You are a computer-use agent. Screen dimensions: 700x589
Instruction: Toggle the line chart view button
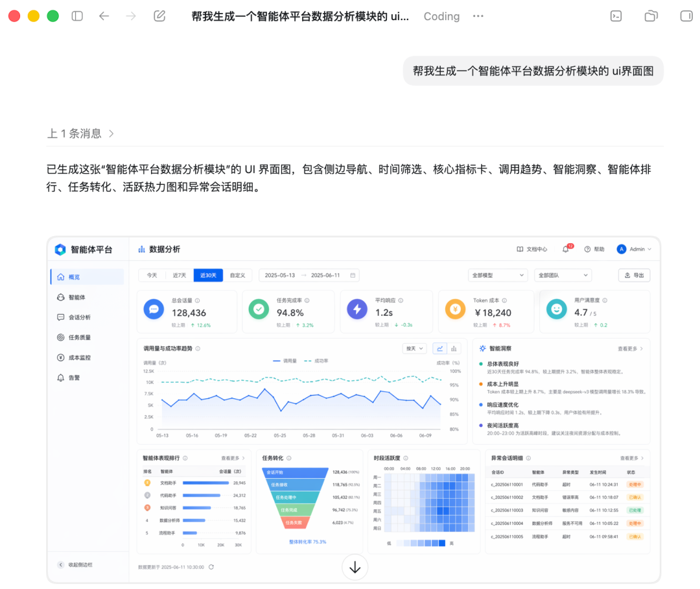click(439, 348)
